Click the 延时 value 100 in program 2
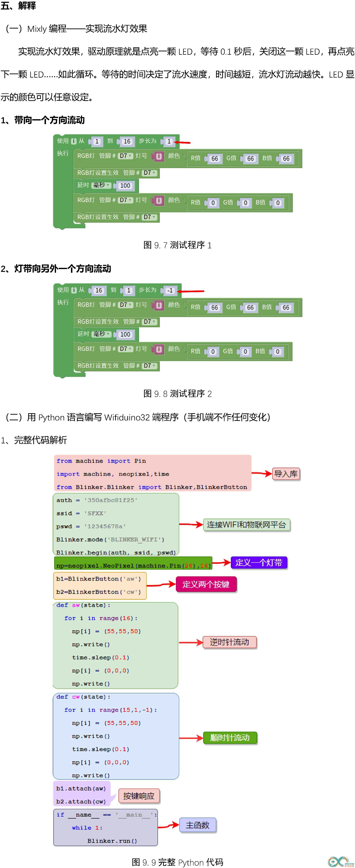Image resolution: width=355 pixels, height=868 pixels. click(x=125, y=335)
